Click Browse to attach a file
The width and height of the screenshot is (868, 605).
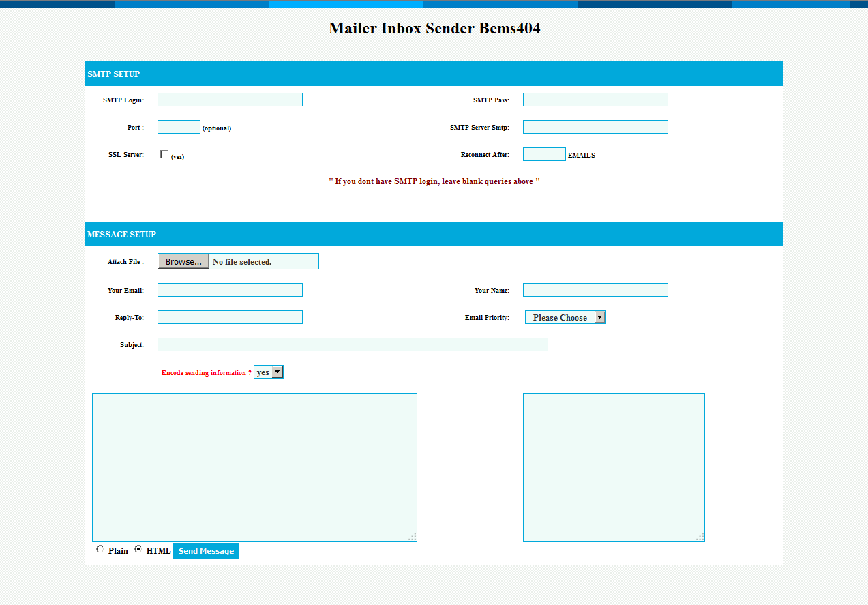click(x=183, y=261)
